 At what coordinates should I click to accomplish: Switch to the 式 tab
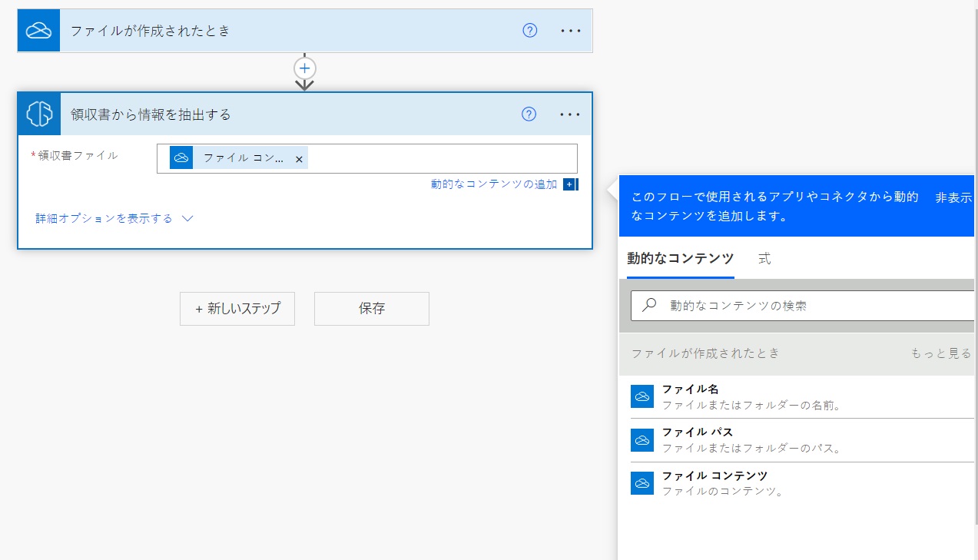(x=764, y=259)
